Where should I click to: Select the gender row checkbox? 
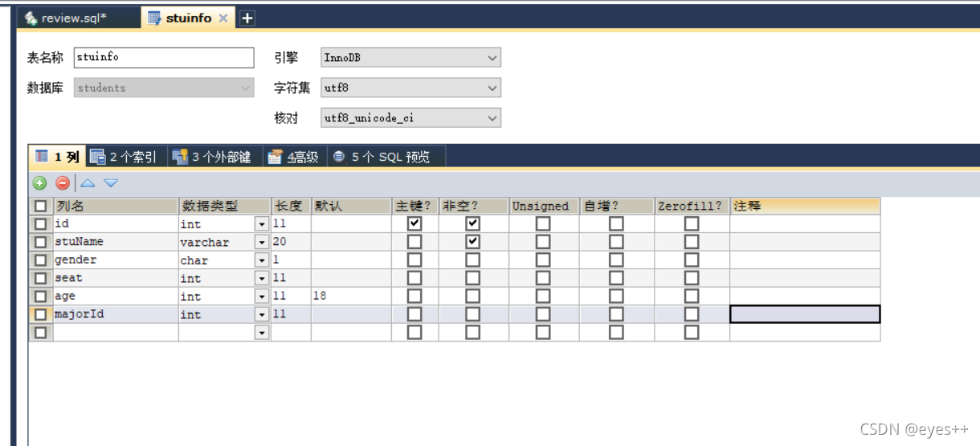click(40, 260)
